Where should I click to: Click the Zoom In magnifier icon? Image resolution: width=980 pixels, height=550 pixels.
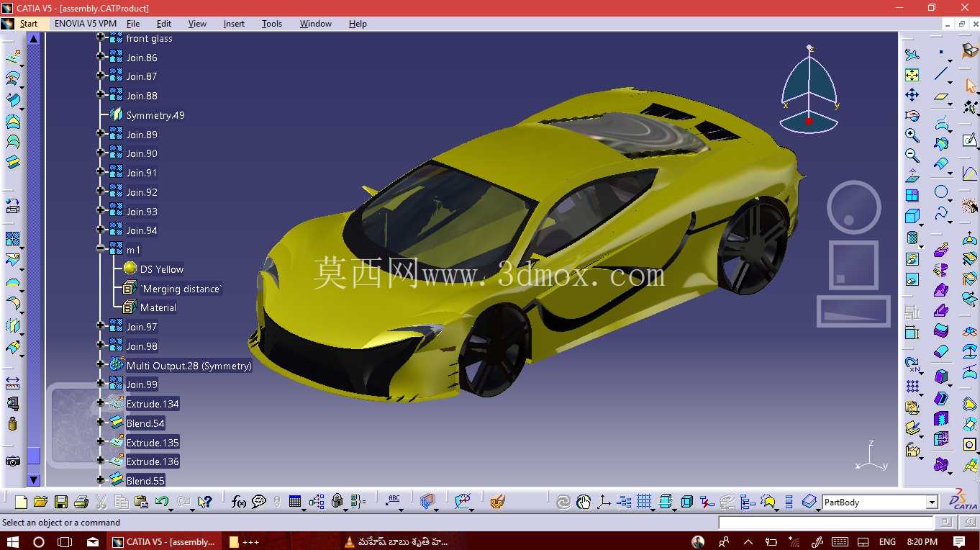coord(912,135)
